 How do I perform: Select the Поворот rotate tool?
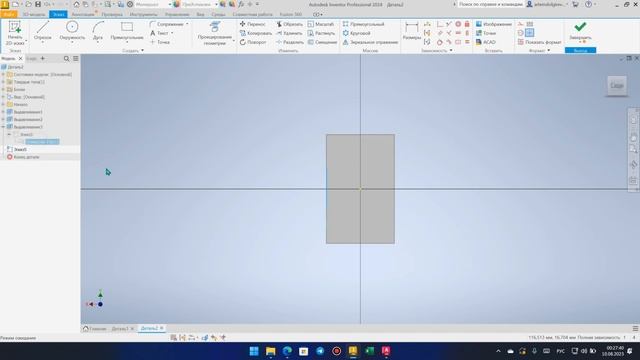pos(253,42)
